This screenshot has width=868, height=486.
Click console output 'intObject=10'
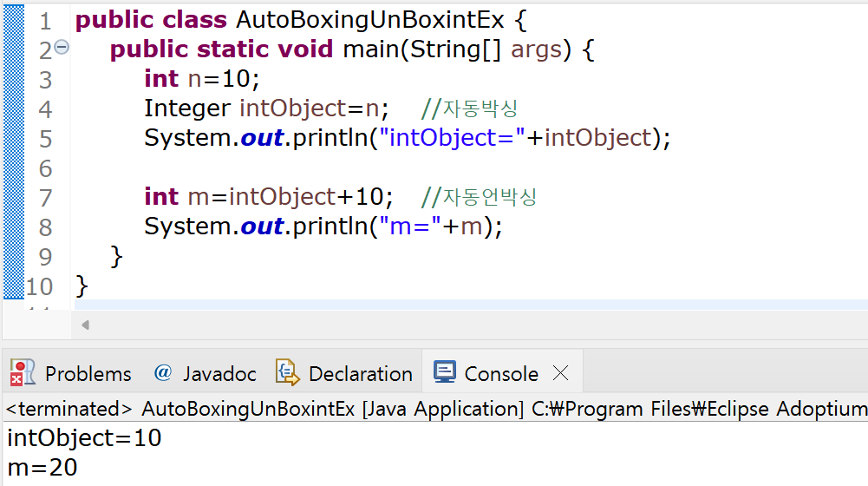coord(84,438)
